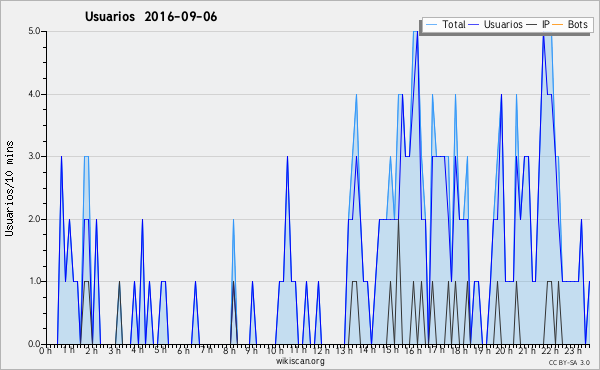The image size is (600, 370).
Task: Click the '5 h' x-axis label
Action: click(x=160, y=350)
